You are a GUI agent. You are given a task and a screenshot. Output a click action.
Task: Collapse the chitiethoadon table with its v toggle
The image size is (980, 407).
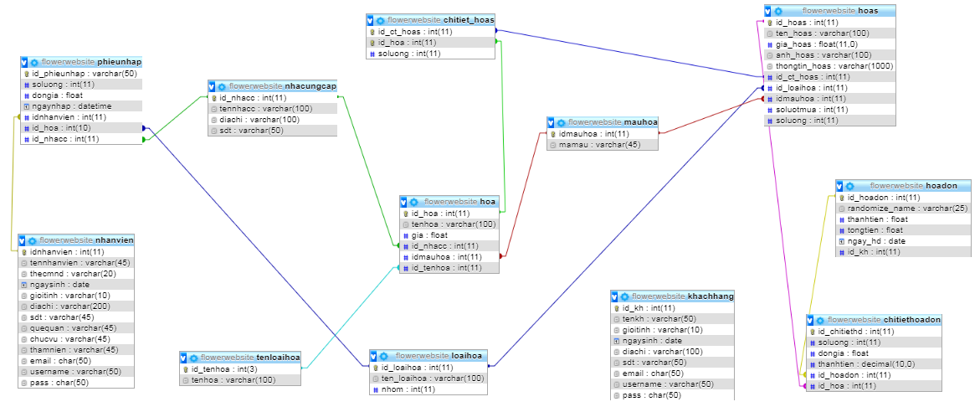point(811,320)
